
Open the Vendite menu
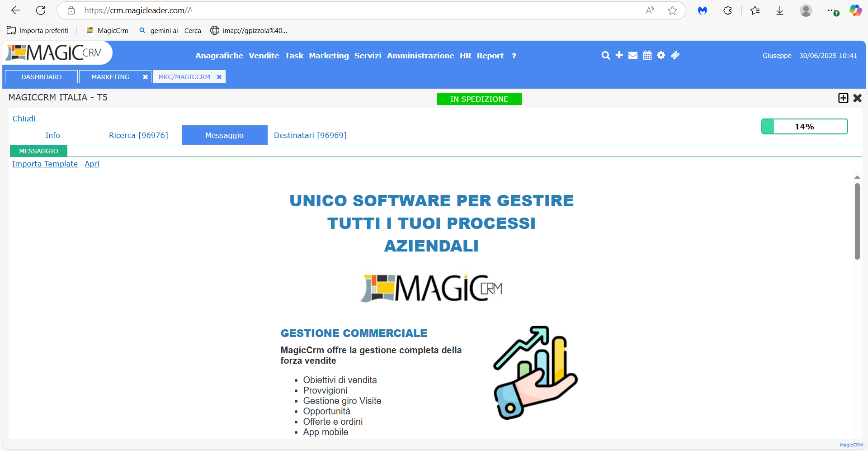264,56
